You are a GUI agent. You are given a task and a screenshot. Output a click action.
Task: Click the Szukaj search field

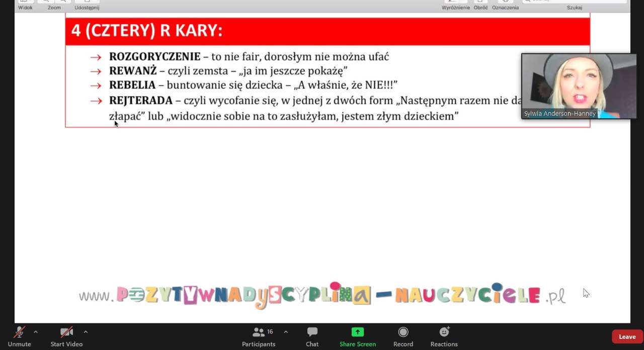(x=574, y=2)
